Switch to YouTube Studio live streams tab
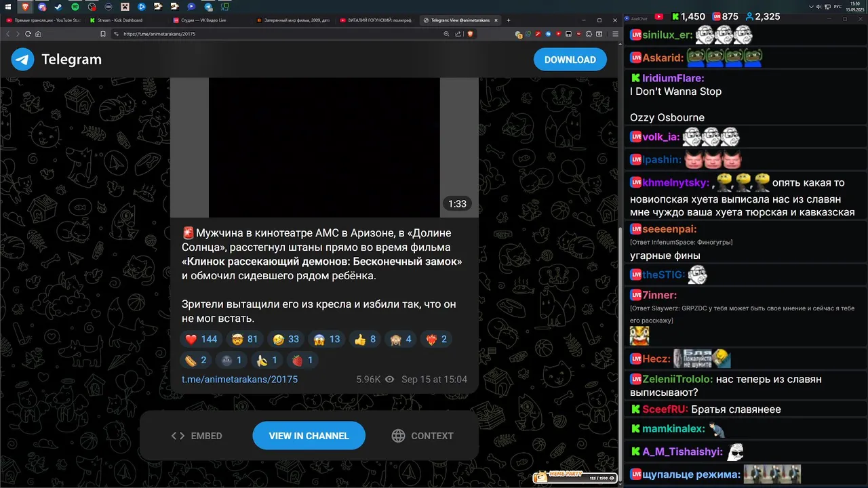The image size is (868, 488). tap(43, 20)
